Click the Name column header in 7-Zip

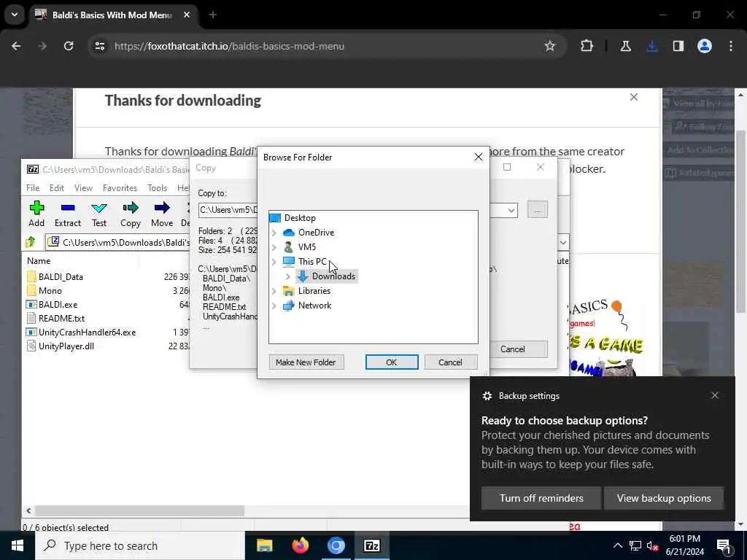point(39,260)
